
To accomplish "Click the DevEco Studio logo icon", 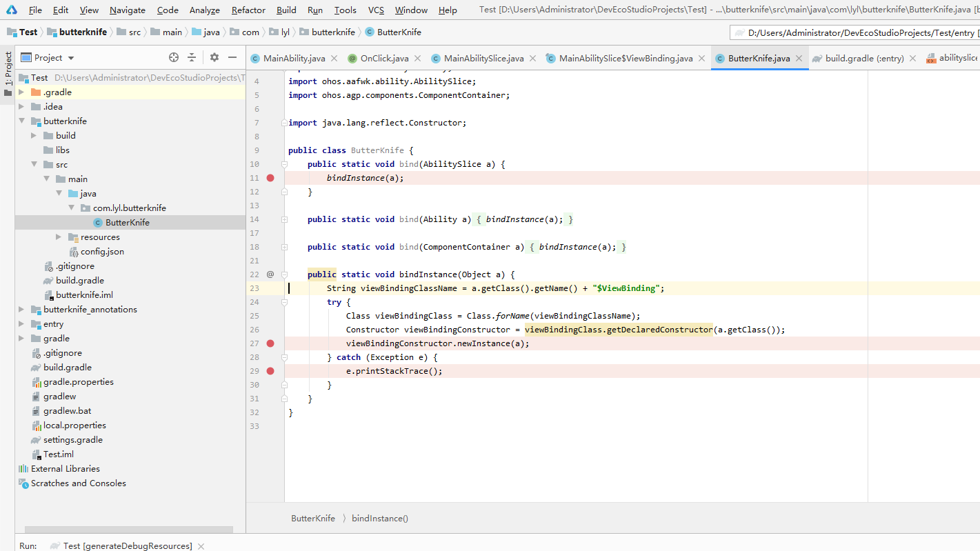I will (12, 10).
